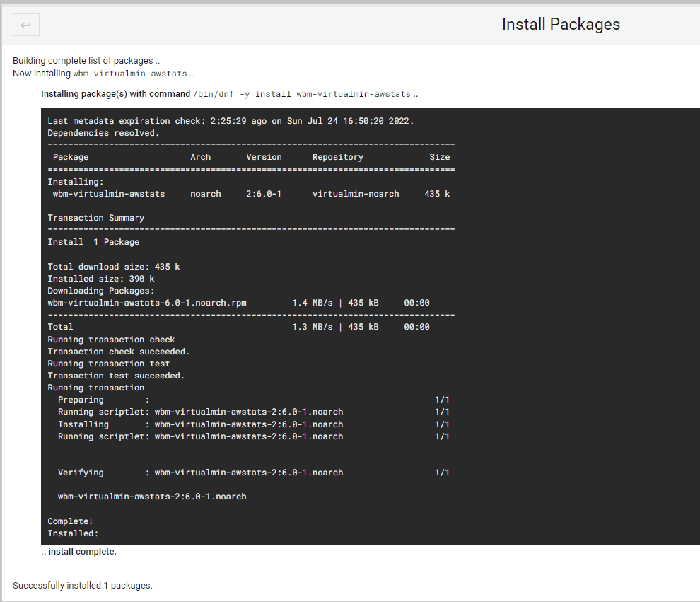Click the 'Last metadata expiration check' line
Screen dimensions: 700x602
click(x=231, y=121)
